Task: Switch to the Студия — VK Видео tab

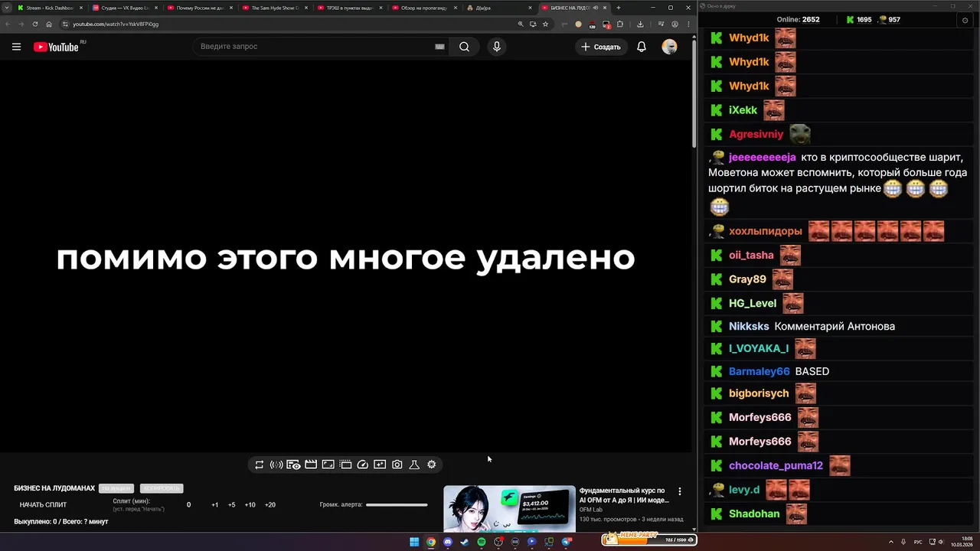Action: [125, 8]
